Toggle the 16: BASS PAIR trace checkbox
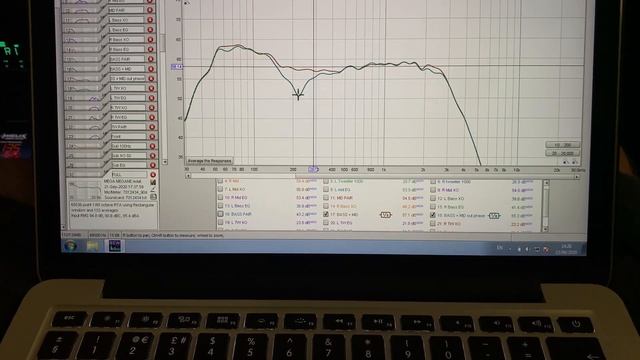The height and width of the screenshot is (360, 640). pyautogui.click(x=220, y=214)
